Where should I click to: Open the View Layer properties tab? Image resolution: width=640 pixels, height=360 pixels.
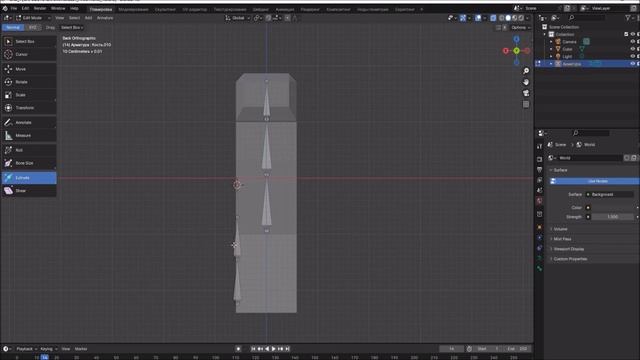(540, 180)
